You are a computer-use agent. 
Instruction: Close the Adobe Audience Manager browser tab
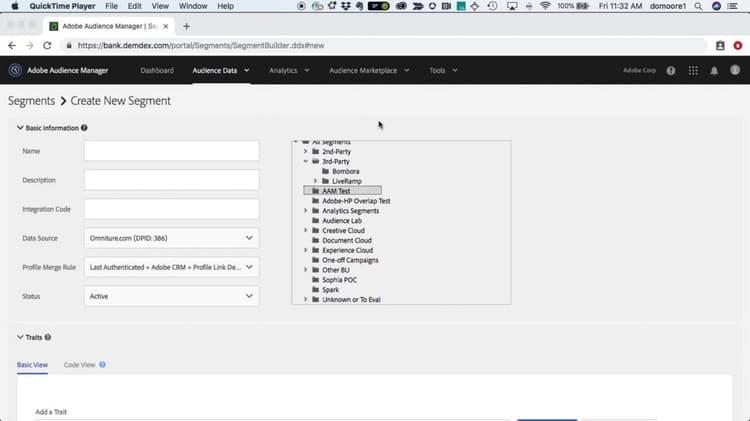coord(165,26)
